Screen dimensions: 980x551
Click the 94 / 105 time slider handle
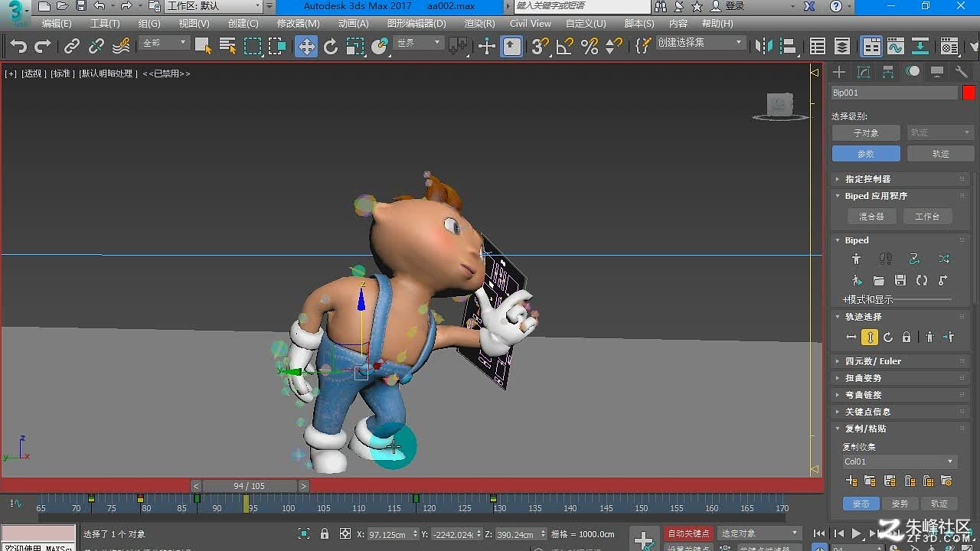point(250,486)
